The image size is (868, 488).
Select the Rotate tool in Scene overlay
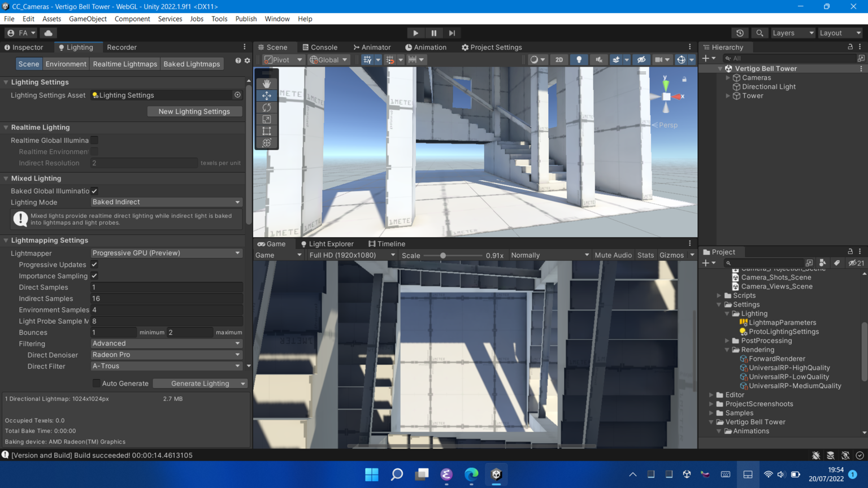pos(266,107)
